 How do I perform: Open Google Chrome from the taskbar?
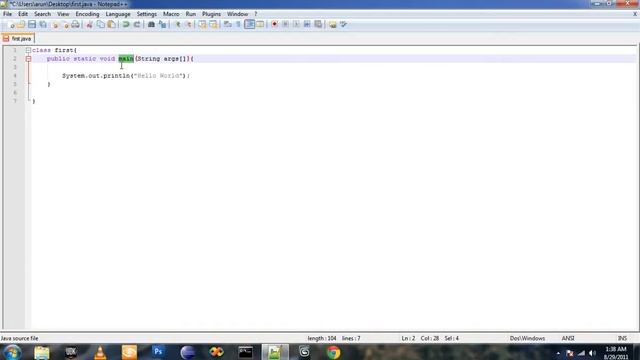[333, 353]
